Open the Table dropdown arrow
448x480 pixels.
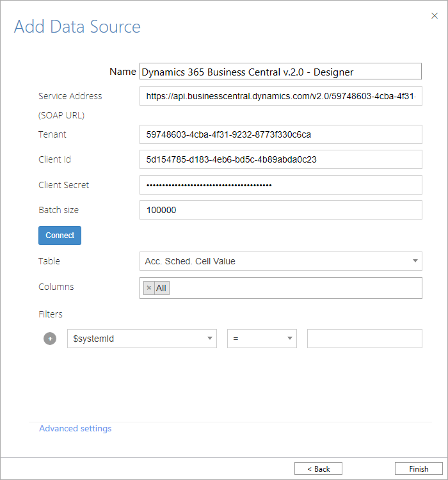pos(415,261)
